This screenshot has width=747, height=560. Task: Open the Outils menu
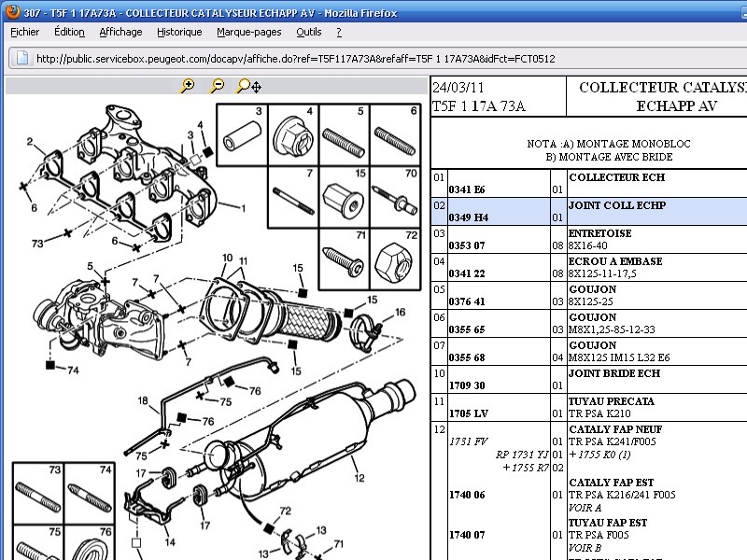[309, 32]
